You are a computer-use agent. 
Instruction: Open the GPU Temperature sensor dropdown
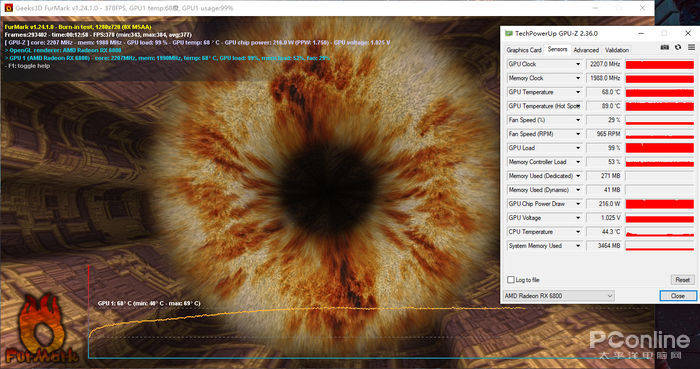578,92
